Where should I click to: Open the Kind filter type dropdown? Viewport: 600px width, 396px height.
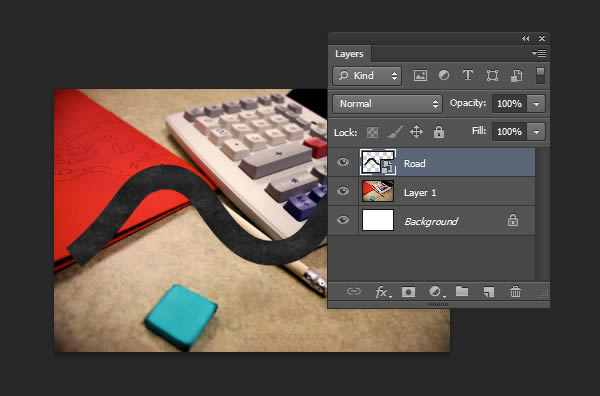tap(367, 76)
